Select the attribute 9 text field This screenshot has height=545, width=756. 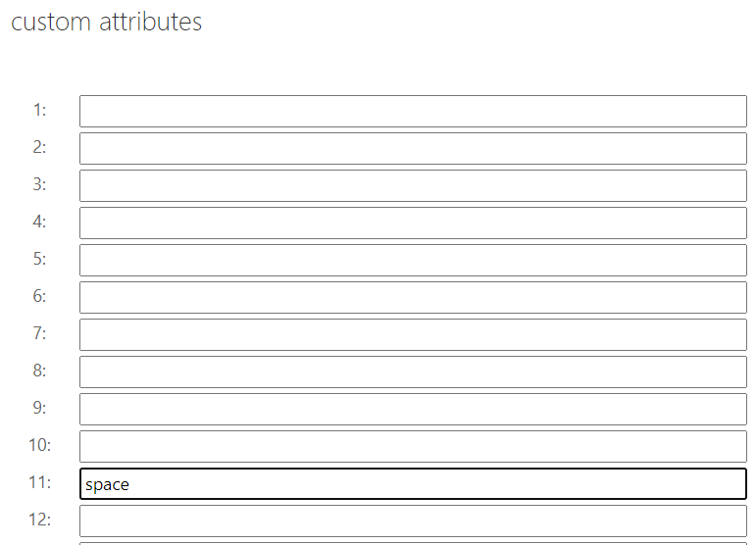(x=413, y=409)
